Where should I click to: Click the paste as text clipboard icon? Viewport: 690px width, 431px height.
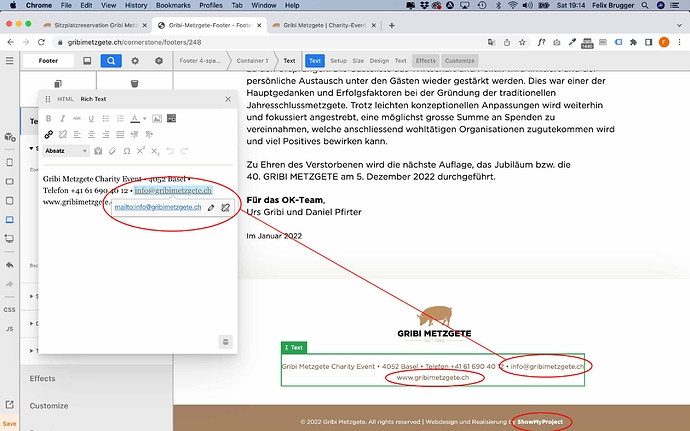(98, 151)
